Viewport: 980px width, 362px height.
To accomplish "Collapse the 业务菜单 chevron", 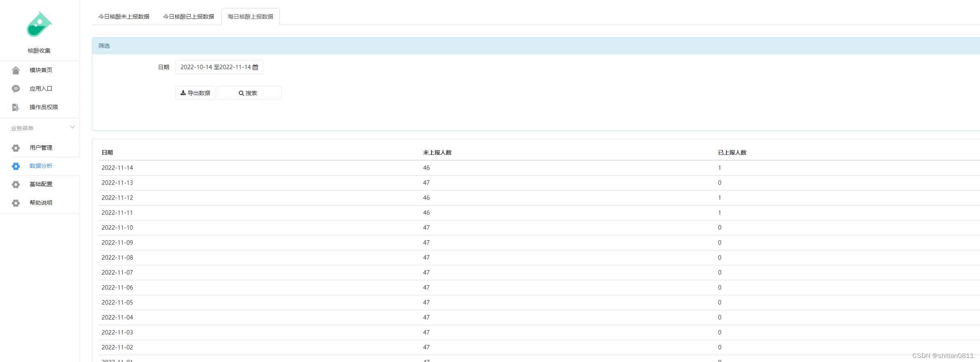I will coord(72,127).
